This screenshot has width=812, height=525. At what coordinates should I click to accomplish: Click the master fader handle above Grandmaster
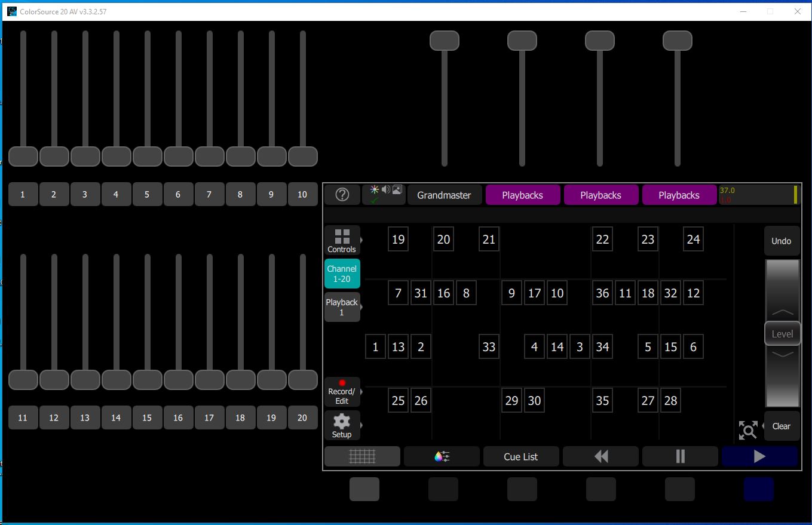[445, 41]
